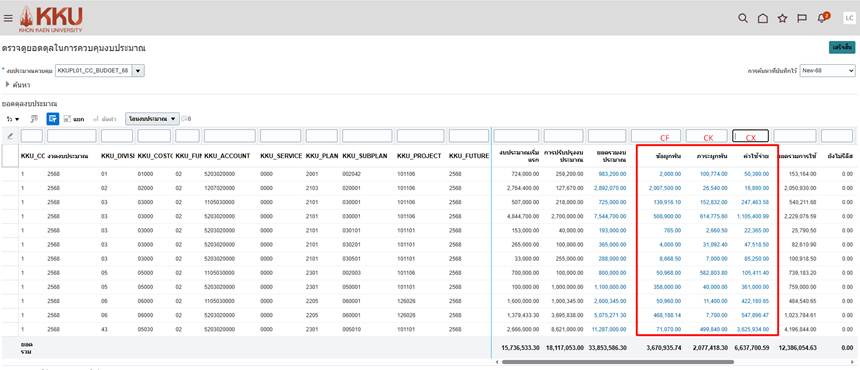Select subplan cell 002042

[x=351, y=174]
